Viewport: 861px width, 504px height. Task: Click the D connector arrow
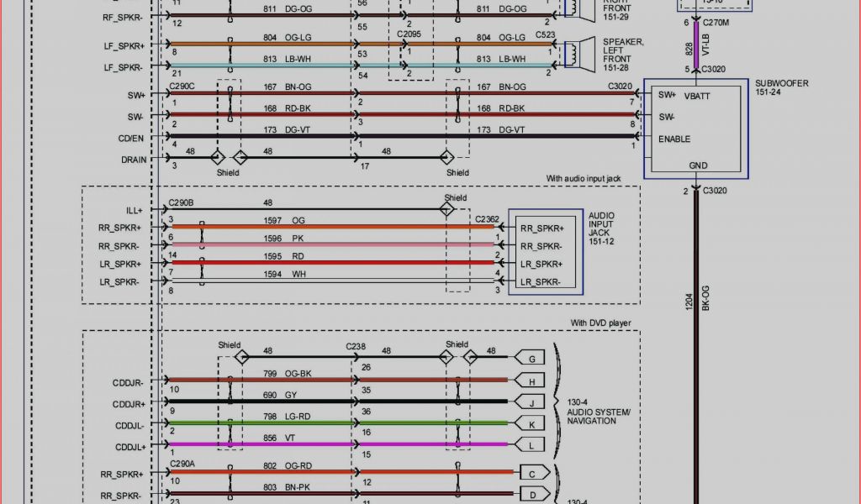coord(533,493)
